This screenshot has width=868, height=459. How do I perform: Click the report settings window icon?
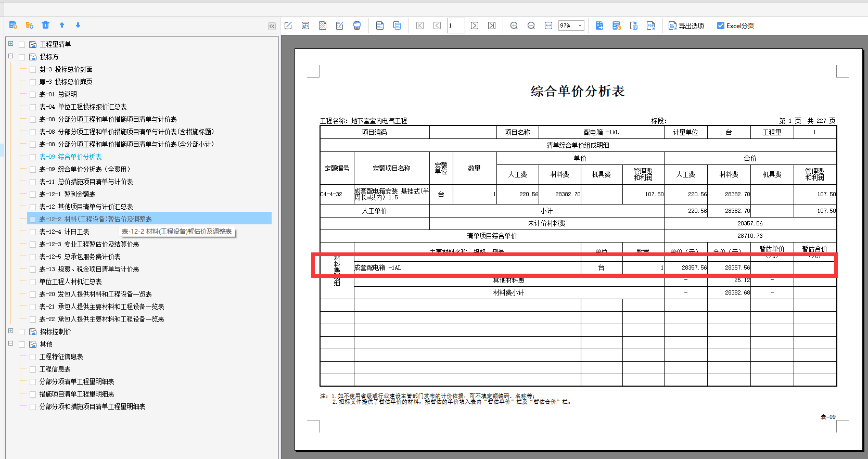[x=305, y=25]
